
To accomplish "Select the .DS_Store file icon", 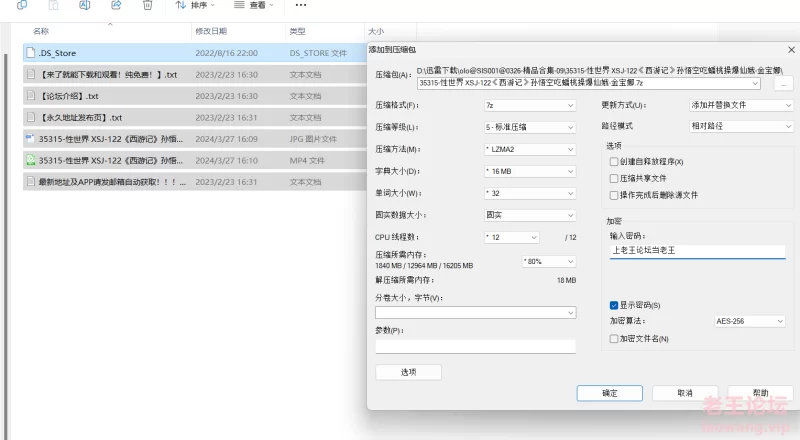I will tap(30, 53).
